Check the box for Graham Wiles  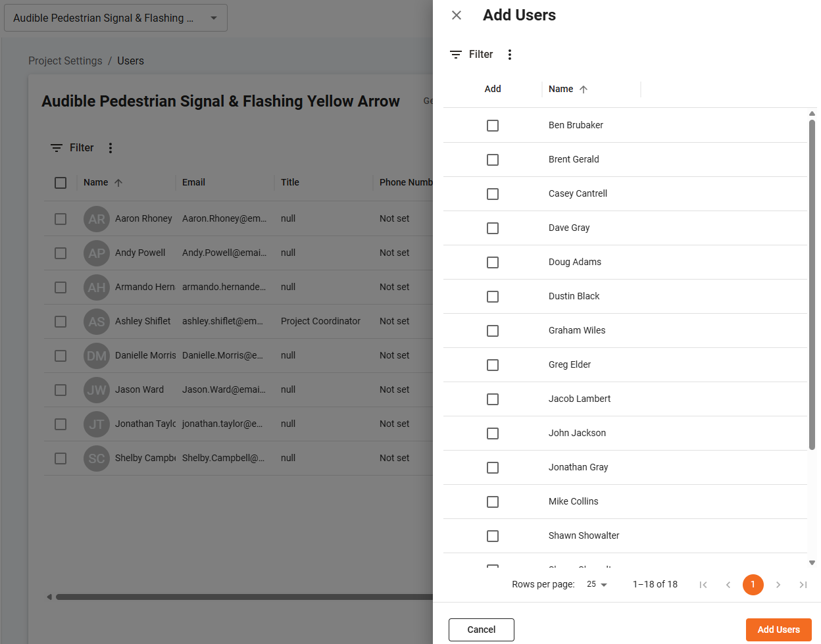point(493,331)
